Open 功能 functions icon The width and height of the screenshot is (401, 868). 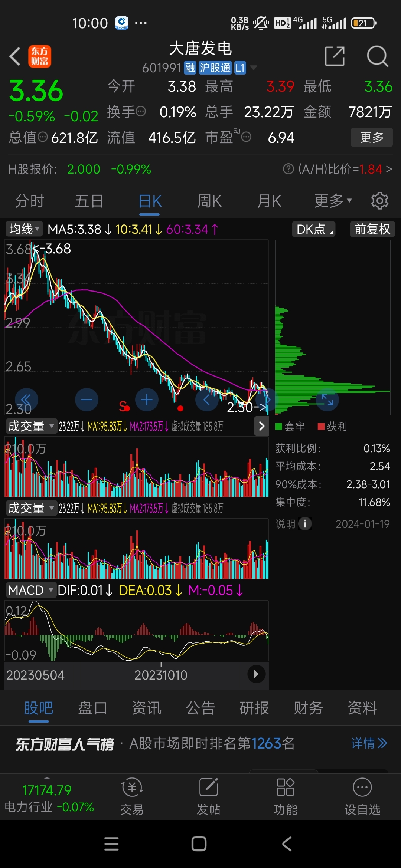(x=286, y=797)
